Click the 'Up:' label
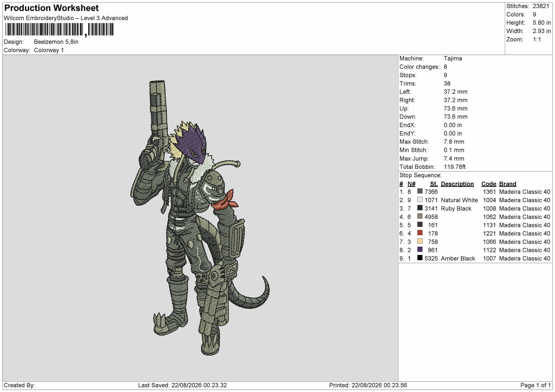Image resolution: width=555 pixels, height=392 pixels. (x=404, y=108)
